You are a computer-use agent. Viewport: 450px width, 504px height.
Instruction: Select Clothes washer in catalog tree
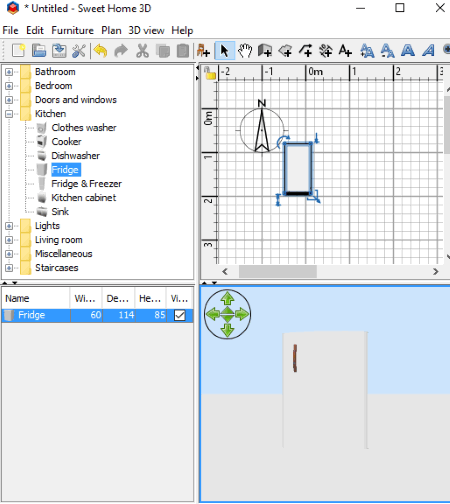pyautogui.click(x=84, y=128)
